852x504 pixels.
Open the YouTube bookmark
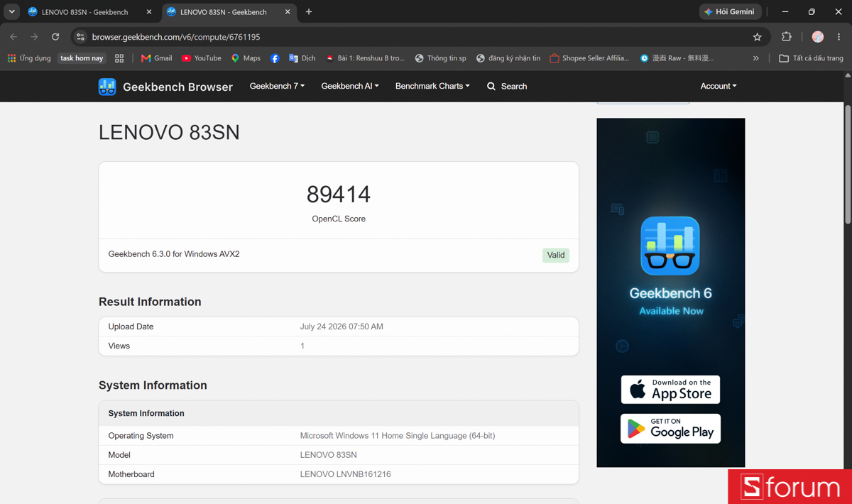coord(202,58)
